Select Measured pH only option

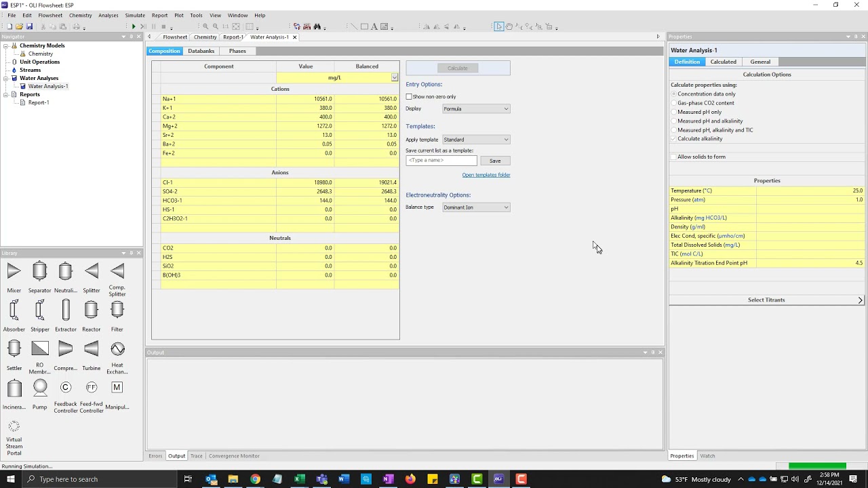click(x=673, y=112)
